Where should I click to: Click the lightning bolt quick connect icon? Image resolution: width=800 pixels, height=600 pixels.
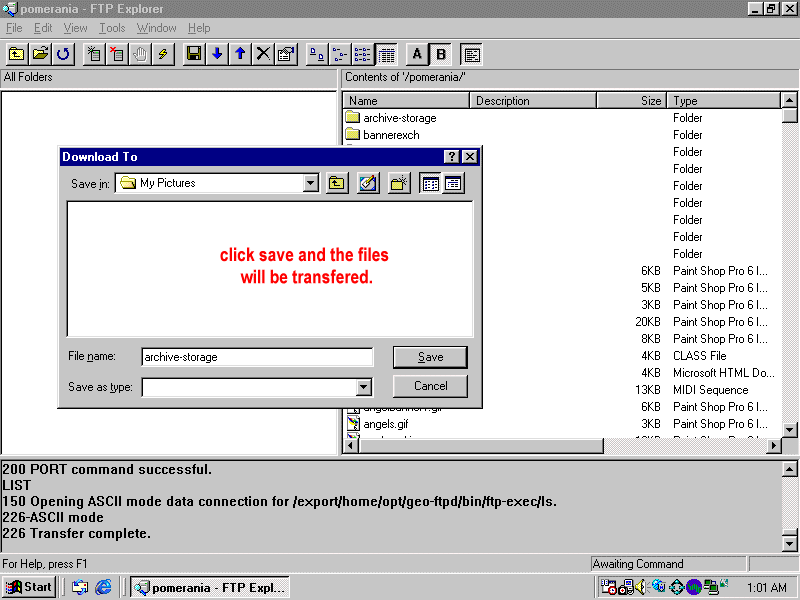(x=163, y=54)
